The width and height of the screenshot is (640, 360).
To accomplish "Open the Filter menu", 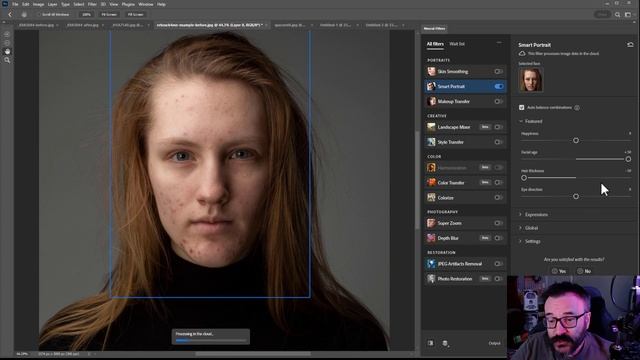I will coord(92,4).
